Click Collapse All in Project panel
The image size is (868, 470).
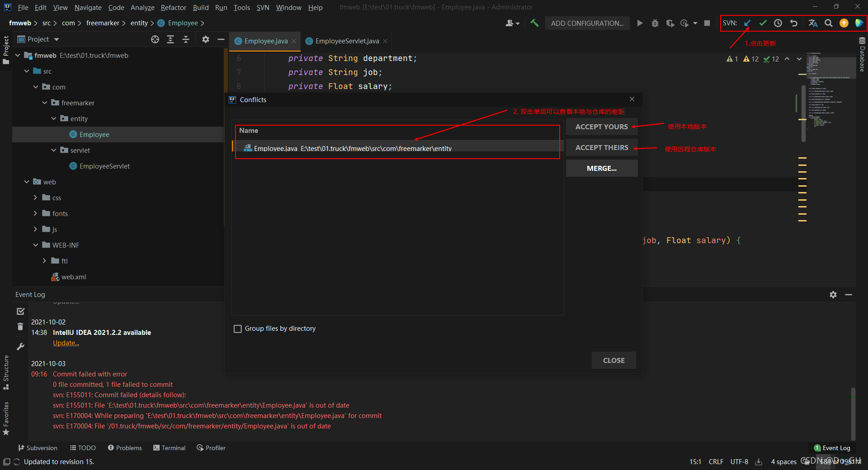pos(186,39)
